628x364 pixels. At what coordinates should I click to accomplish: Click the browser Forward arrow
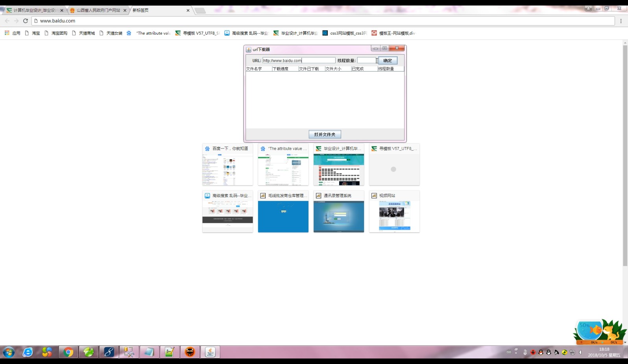tap(16, 21)
